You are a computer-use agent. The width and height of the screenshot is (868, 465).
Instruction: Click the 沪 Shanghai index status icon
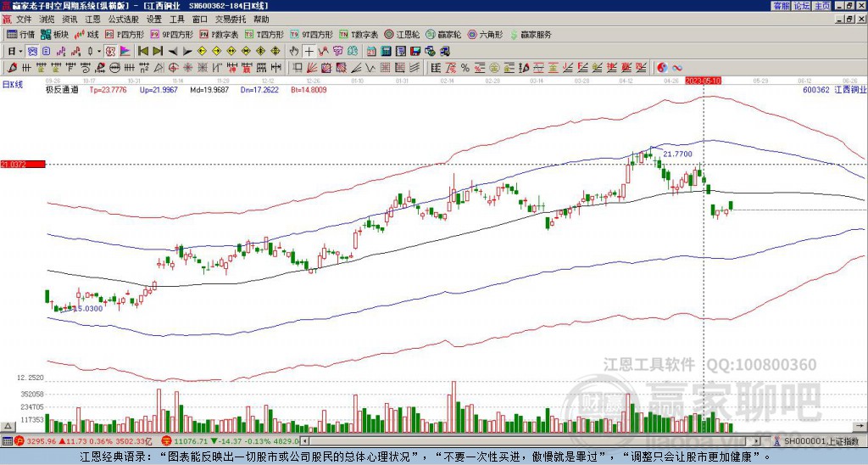19,441
